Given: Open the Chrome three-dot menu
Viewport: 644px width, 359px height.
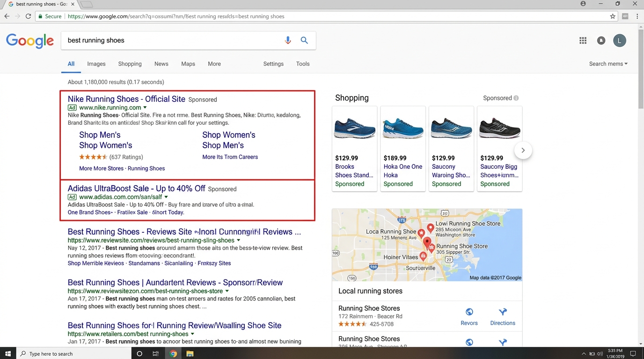Looking at the screenshot, I should 637,16.
